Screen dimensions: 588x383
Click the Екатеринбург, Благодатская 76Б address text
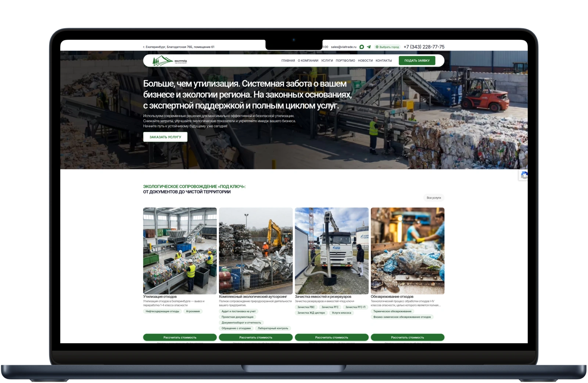coord(179,47)
